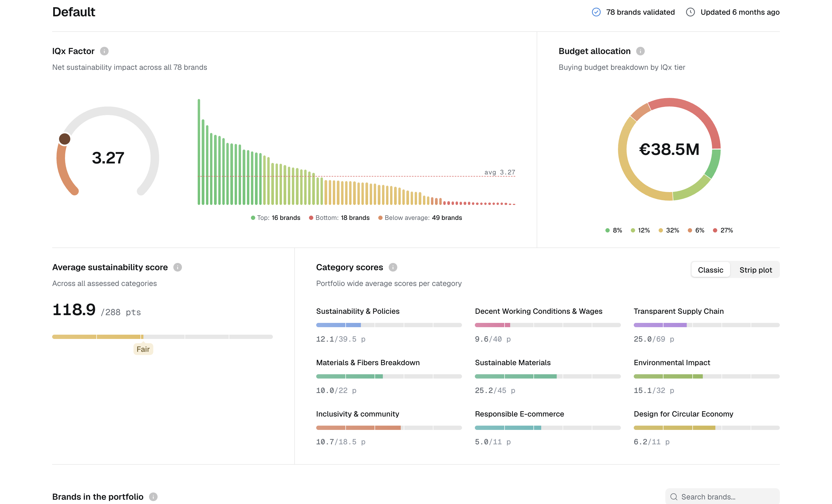Screen dimensions: 832x504
Task: Switch to the Classic view tab
Action: (x=711, y=270)
